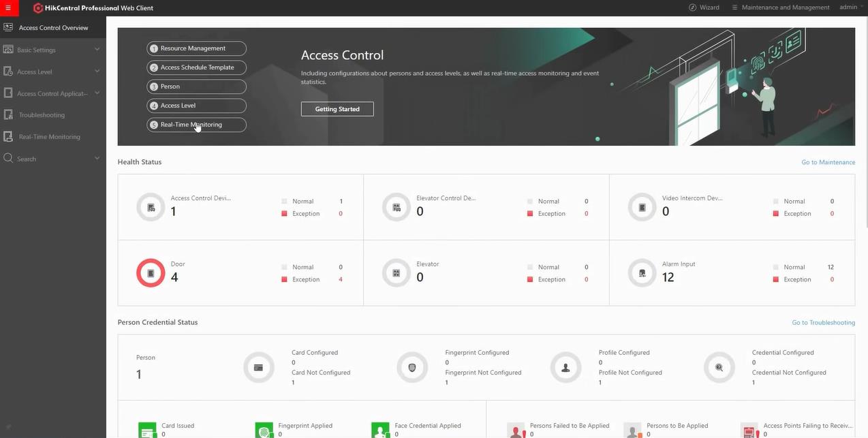Click the Fingerprint Configured shield icon
Screen dimensions: 868x438
(x=412, y=367)
